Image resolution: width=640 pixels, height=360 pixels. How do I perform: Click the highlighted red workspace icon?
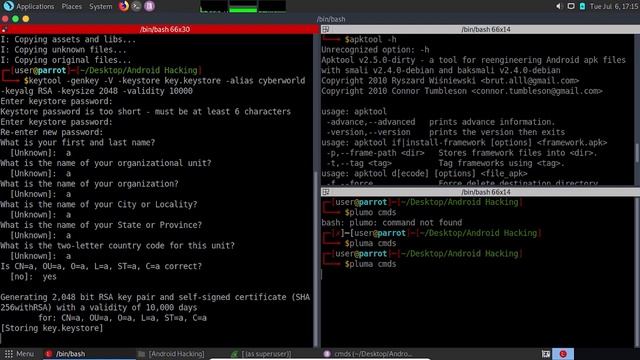(563, 354)
